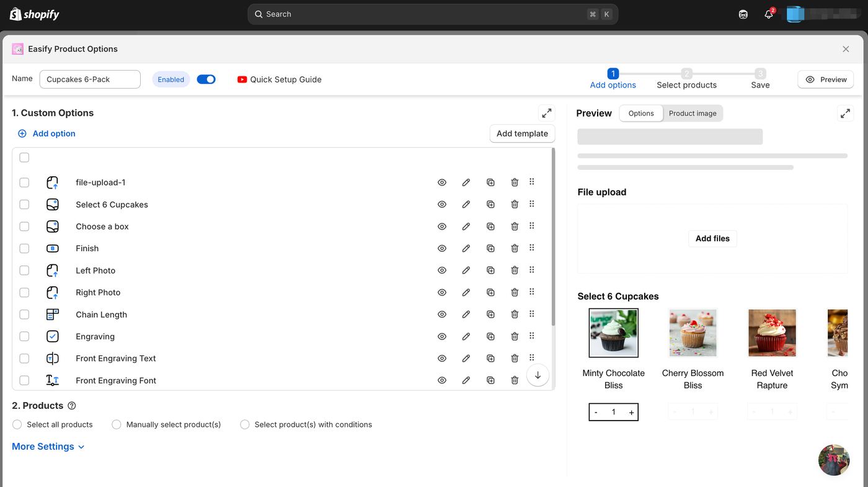Viewport: 868px width, 487px height.
Task: Toggle visibility of Front Engraving Text
Action: 442,359
